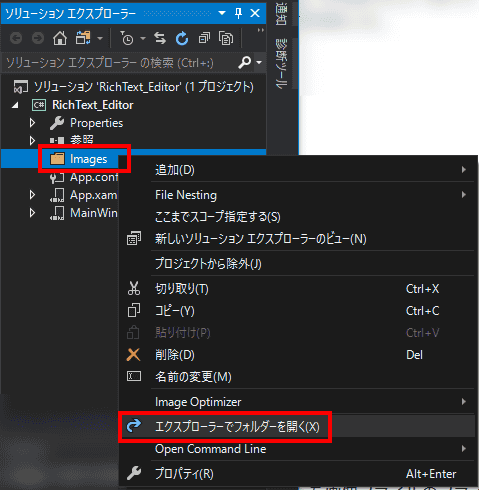Expand the 参照 references node
The height and width of the screenshot is (490, 479).
click(32, 140)
